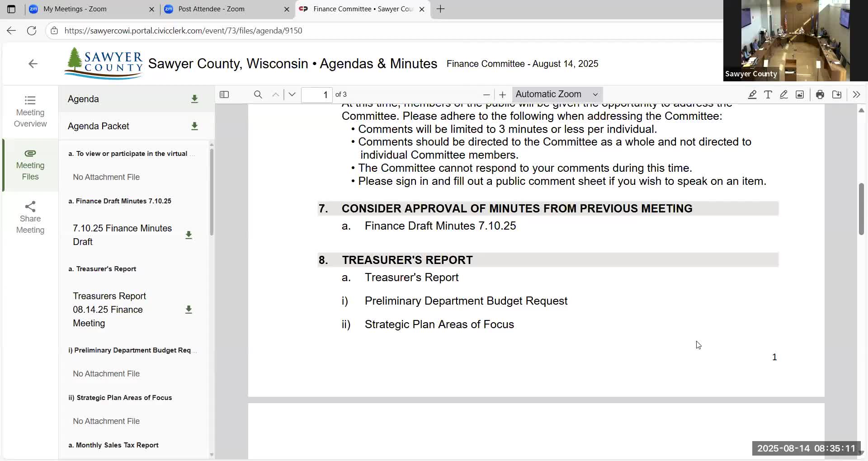
Task: Close the My Meetings - Zoom tab
Action: point(151,9)
